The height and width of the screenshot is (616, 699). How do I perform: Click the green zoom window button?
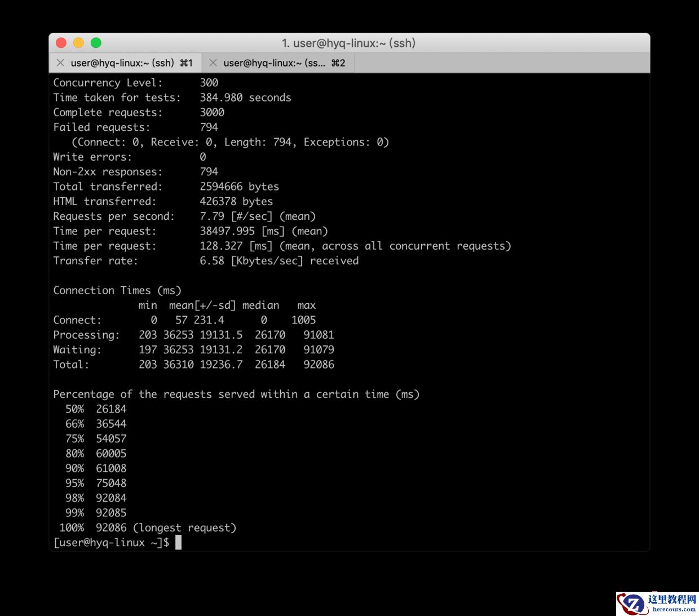[96, 43]
